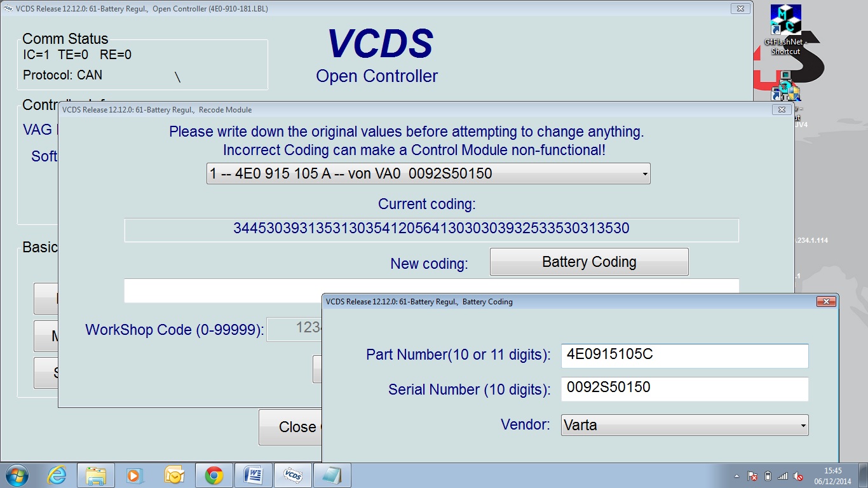Click the Battery Coding button
This screenshot has width=868, height=488.
point(589,262)
